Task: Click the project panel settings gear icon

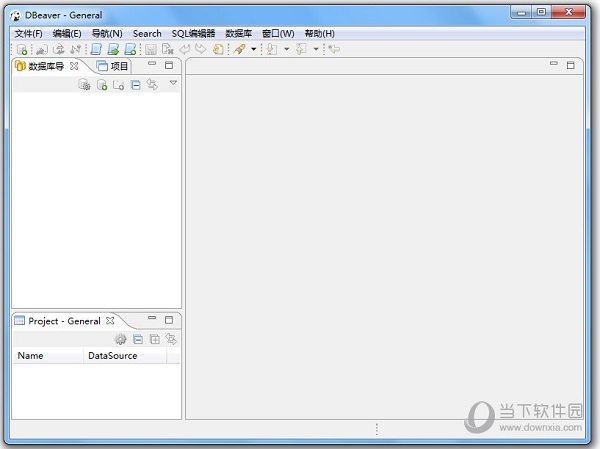Action: [x=121, y=339]
